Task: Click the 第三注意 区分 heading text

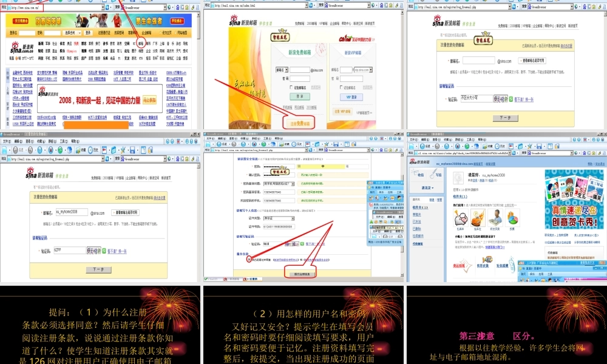Action: [x=497, y=335]
